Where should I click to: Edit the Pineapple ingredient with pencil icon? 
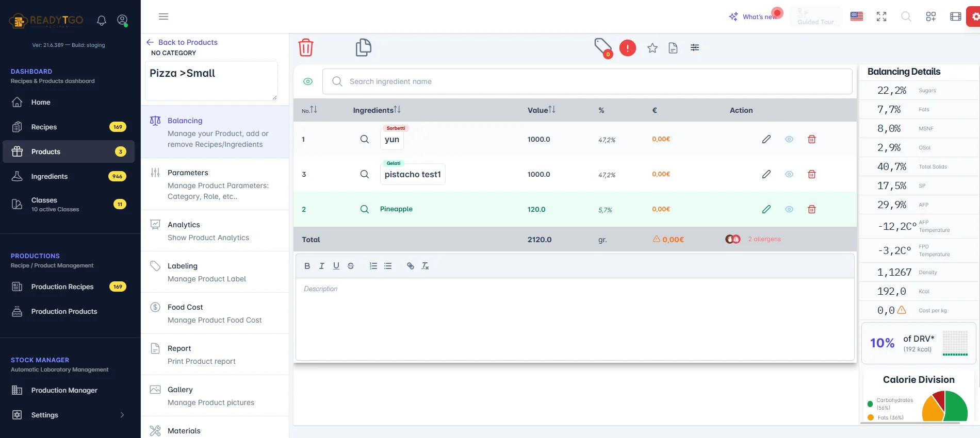[x=766, y=209]
